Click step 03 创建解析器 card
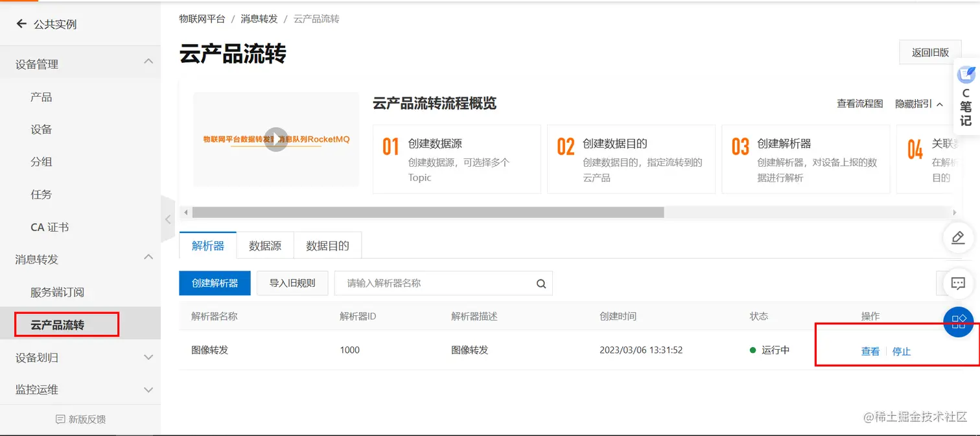This screenshot has height=436, width=980. click(806, 159)
